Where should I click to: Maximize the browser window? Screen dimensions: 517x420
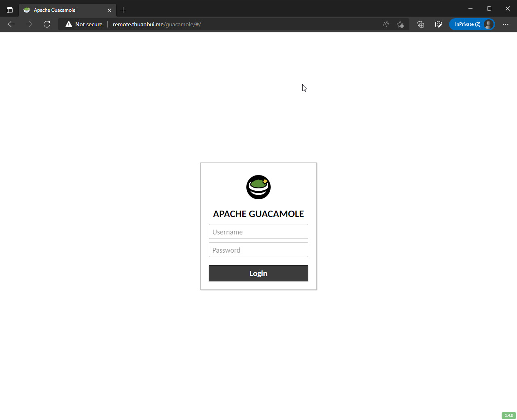pos(489,8)
